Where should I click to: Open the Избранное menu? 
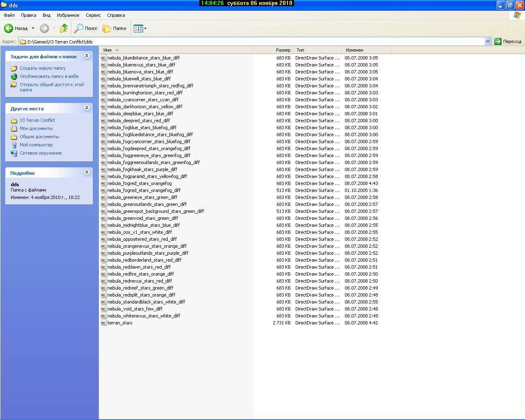point(68,15)
